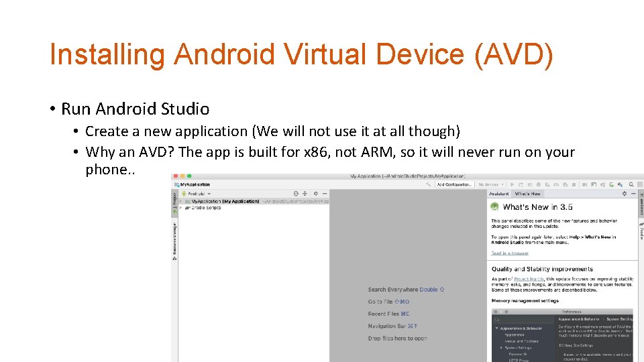
Task: Hide the Project panel with minus icon
Action: [325, 193]
